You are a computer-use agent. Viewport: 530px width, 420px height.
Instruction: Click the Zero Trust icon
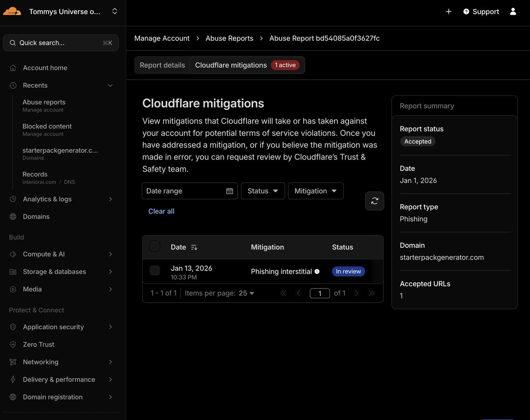pyautogui.click(x=13, y=345)
